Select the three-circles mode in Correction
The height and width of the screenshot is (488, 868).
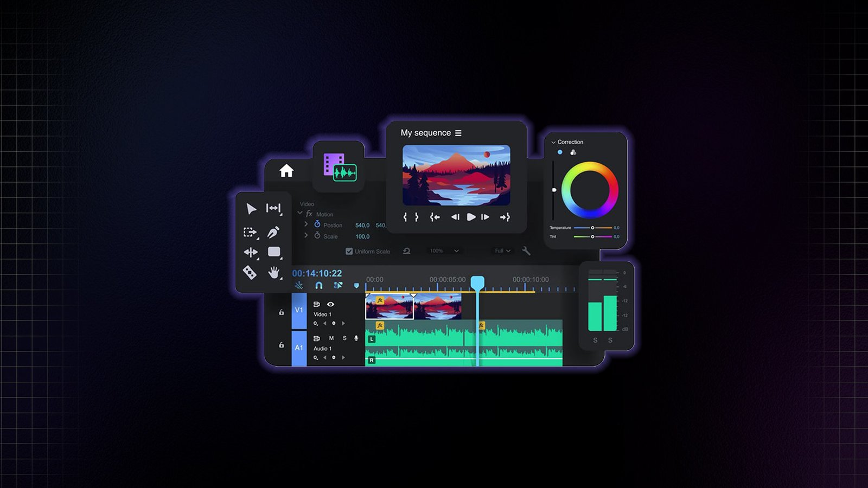point(573,152)
